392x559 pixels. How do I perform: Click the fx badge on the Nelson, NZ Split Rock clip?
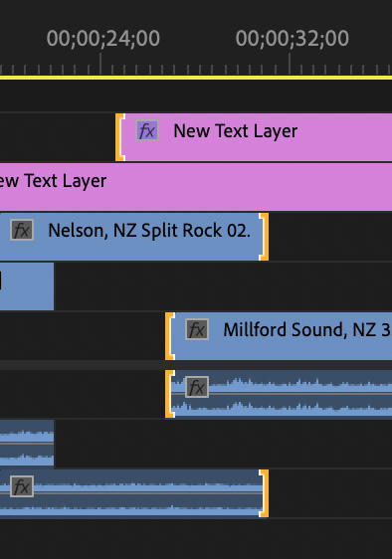coord(22,230)
